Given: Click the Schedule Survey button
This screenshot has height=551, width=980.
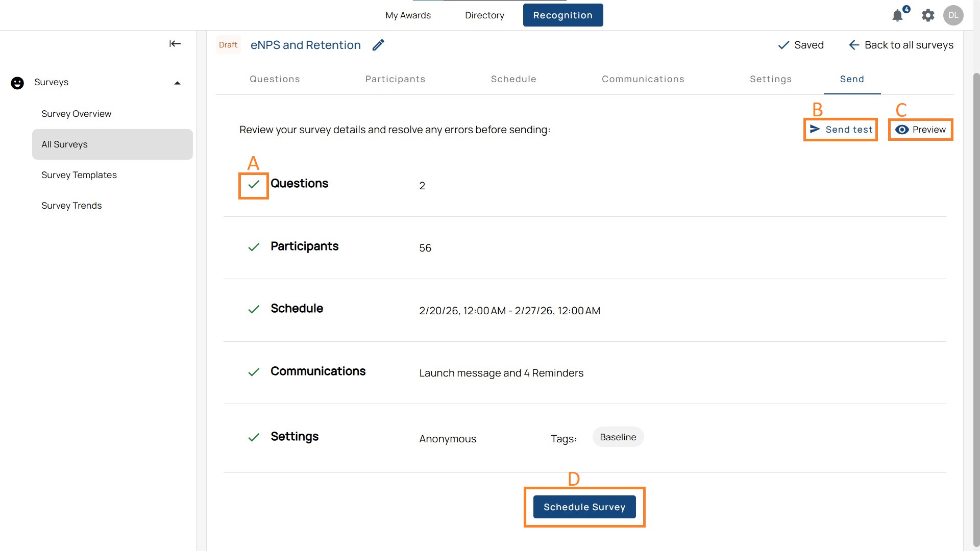Looking at the screenshot, I should pyautogui.click(x=584, y=507).
